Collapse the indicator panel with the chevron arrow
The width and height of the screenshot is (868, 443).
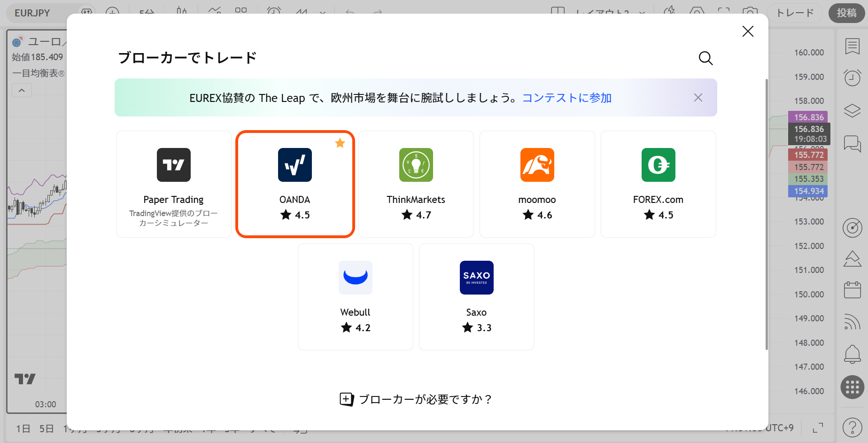pos(22,90)
